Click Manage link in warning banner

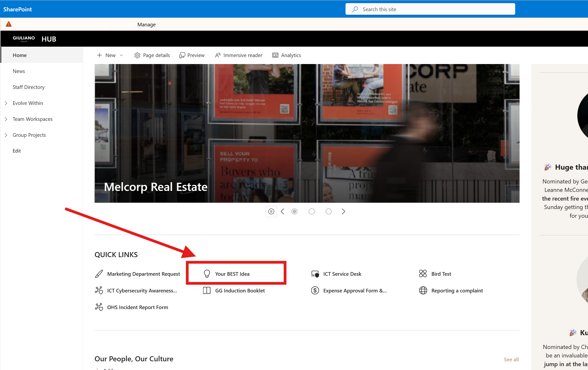[x=146, y=24]
